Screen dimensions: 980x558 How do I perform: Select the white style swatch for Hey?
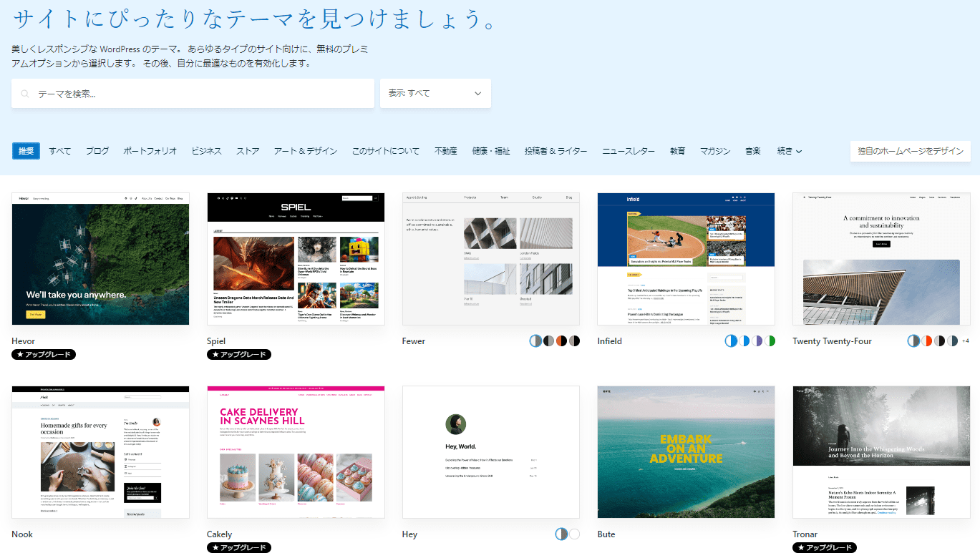[x=574, y=534]
